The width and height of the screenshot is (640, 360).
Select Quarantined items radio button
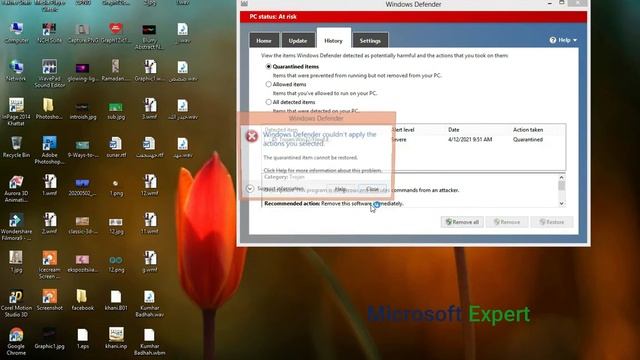[x=268, y=66]
